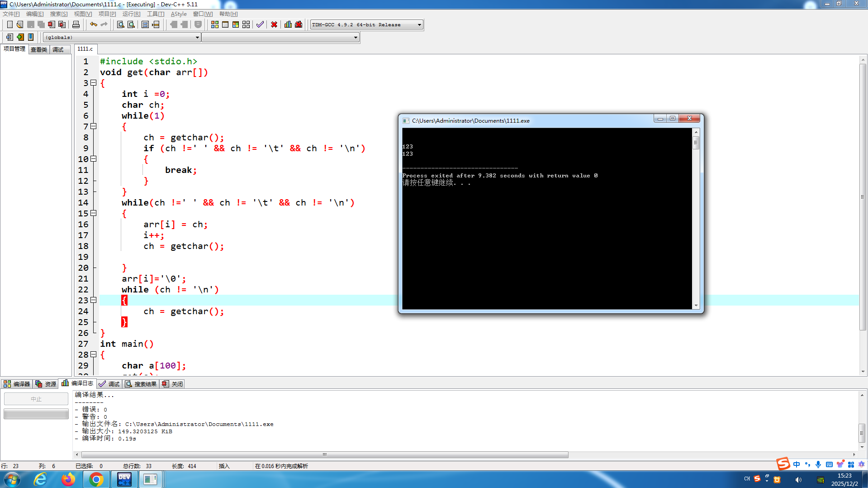
Task: Switch to the 查看类 sidebar tab
Action: [x=39, y=49]
